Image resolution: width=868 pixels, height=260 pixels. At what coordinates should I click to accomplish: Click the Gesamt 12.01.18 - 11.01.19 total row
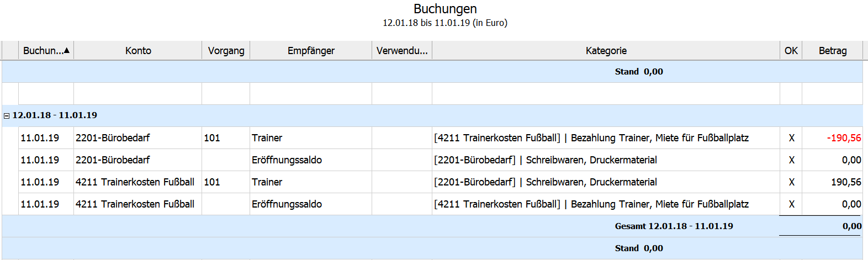coord(674,226)
